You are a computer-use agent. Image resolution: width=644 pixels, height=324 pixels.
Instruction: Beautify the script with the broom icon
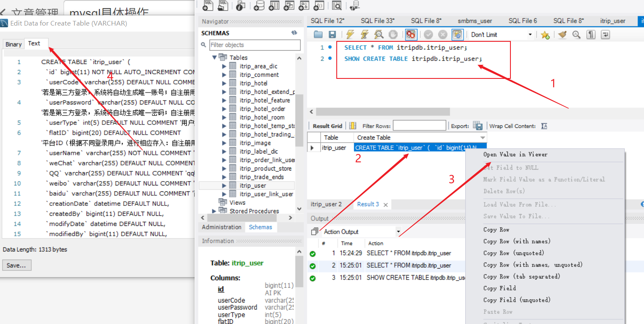click(562, 34)
